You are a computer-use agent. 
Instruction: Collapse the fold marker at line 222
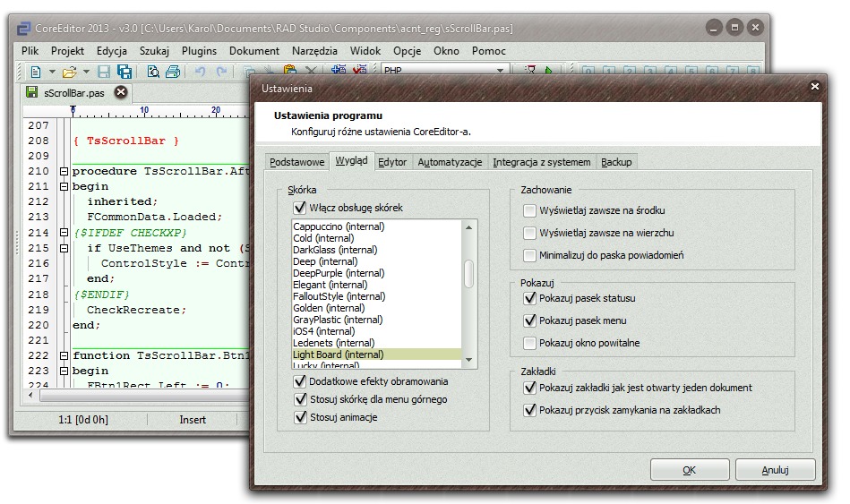(x=64, y=355)
